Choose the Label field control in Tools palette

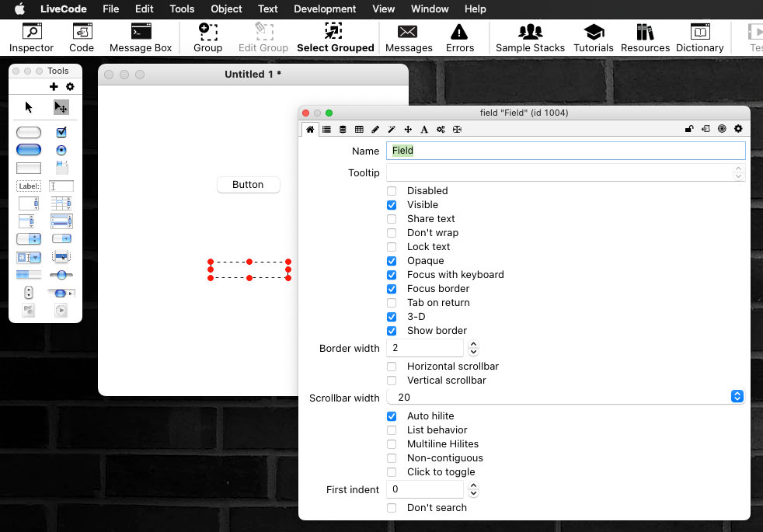pyautogui.click(x=29, y=186)
